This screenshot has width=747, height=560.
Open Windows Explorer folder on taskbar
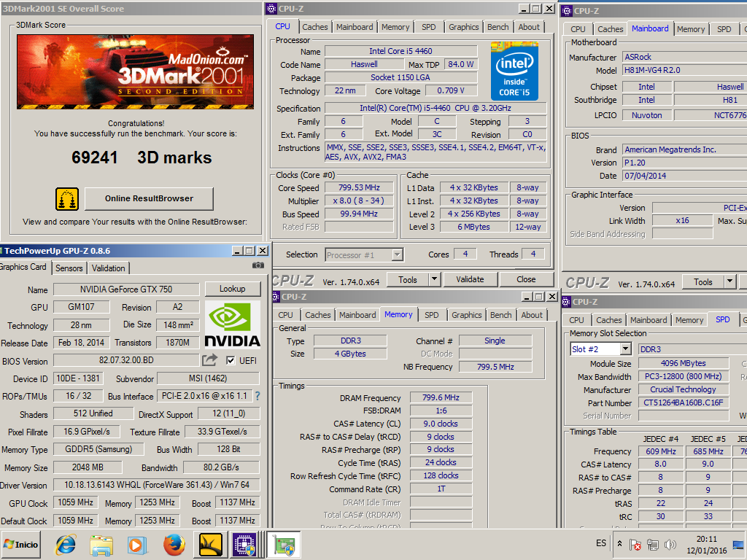pyautogui.click(x=101, y=545)
